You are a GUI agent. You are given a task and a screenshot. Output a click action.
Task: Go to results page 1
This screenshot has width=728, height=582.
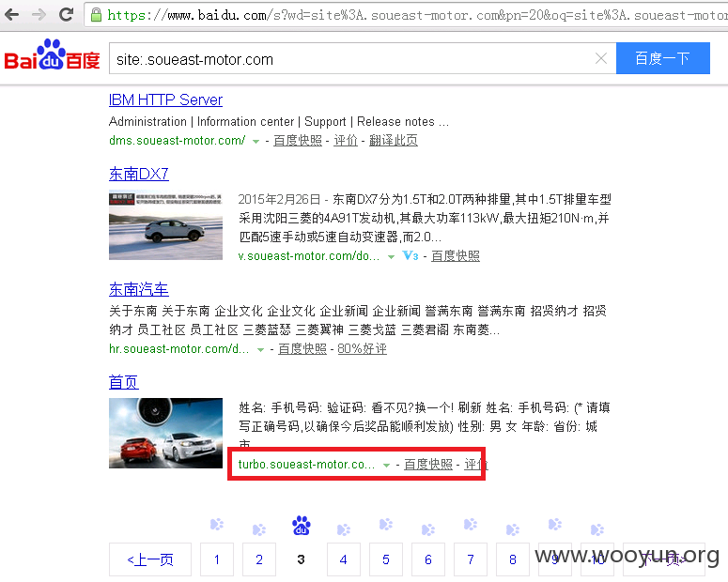pyautogui.click(x=217, y=559)
